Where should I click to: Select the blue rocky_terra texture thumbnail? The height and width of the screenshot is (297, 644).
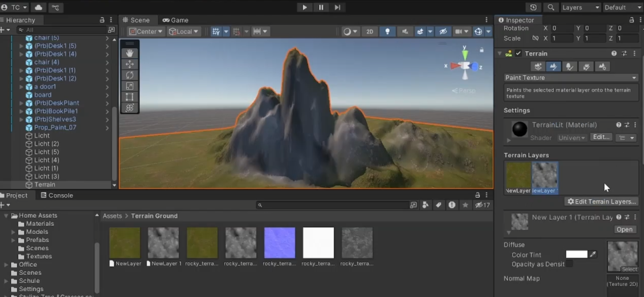click(279, 242)
